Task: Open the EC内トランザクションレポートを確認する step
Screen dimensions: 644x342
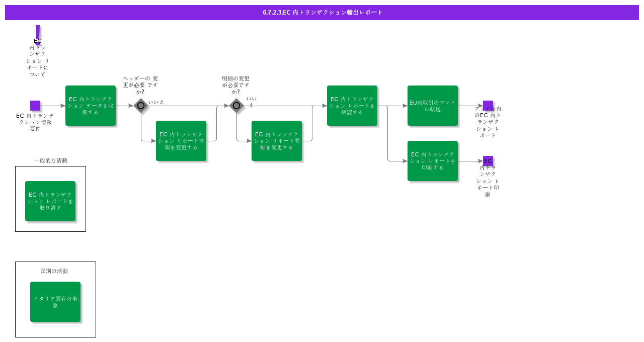Action: [352, 106]
